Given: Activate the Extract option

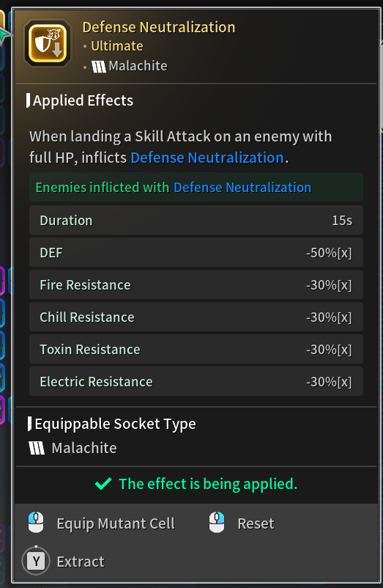Looking at the screenshot, I should pyautogui.click(x=81, y=562).
